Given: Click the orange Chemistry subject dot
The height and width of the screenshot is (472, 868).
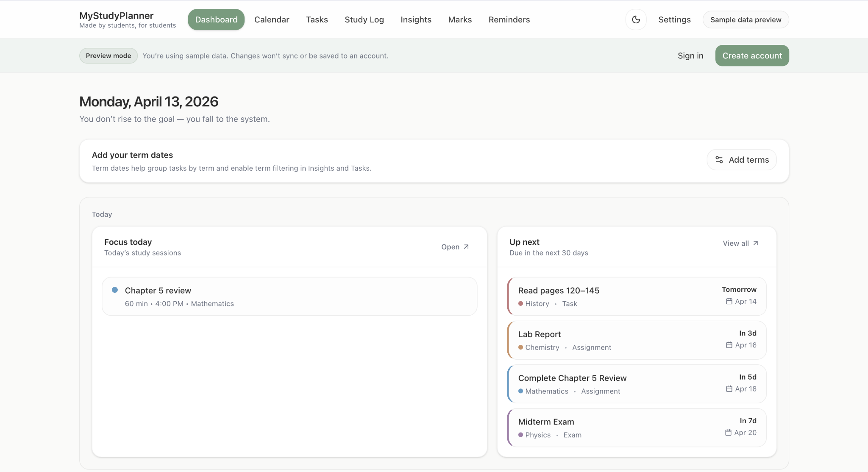Looking at the screenshot, I should 520,347.
